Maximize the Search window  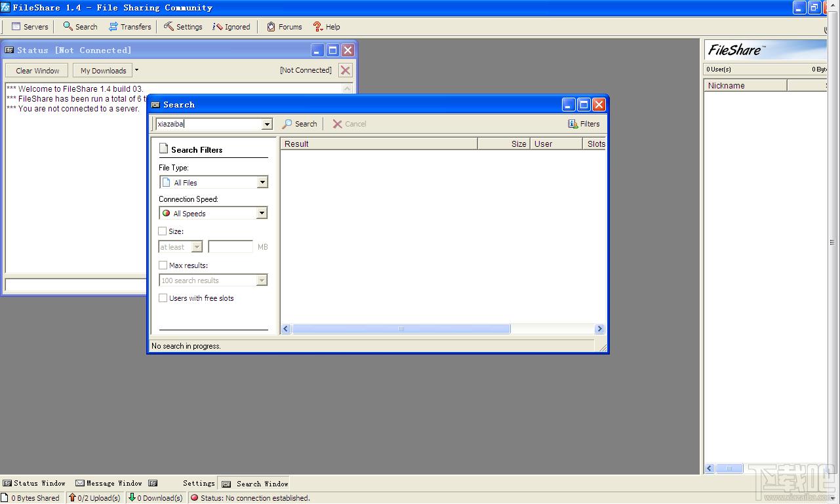[584, 105]
